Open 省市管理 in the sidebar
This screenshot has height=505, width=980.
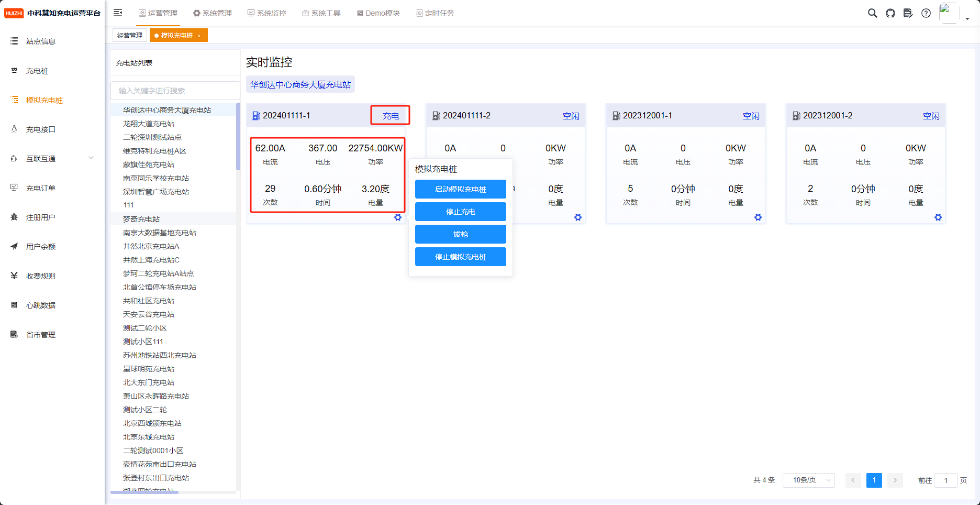point(52,335)
